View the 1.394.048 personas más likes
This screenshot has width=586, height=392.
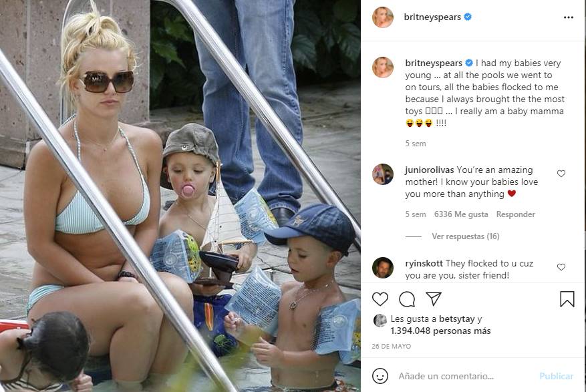coord(440,331)
